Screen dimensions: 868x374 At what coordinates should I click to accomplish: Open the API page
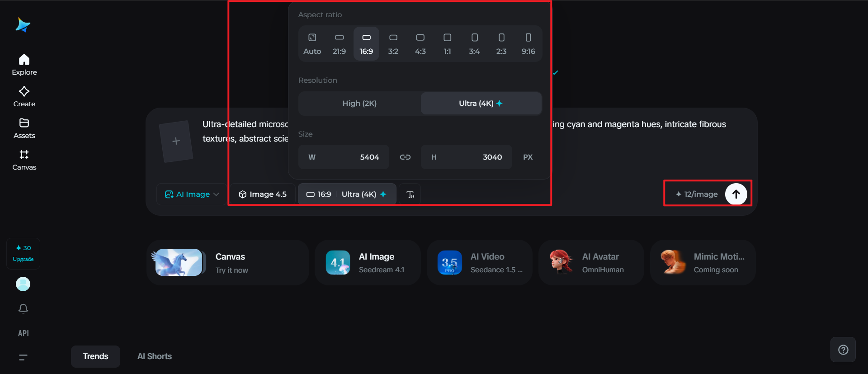23,333
